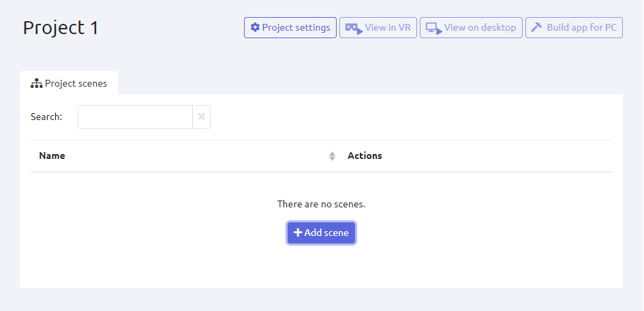Sort scenes by the Name column header
The image size is (644, 311).
pos(52,155)
